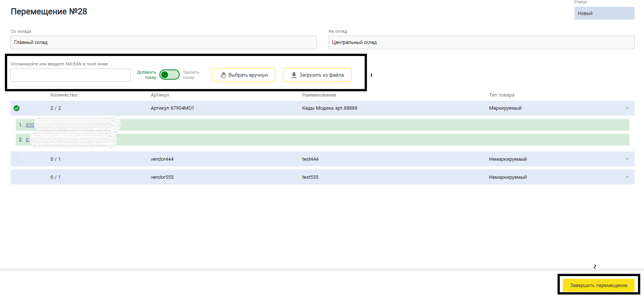The width and height of the screenshot is (644, 296).
Task: Focus the KM/EAN scan input field
Action: pyautogui.click(x=71, y=75)
